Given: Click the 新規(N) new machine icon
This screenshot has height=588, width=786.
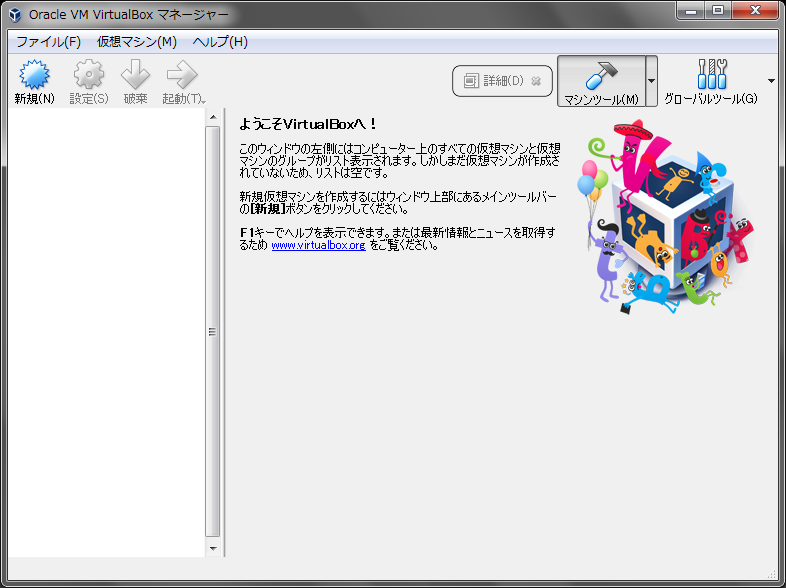Looking at the screenshot, I should 34,74.
